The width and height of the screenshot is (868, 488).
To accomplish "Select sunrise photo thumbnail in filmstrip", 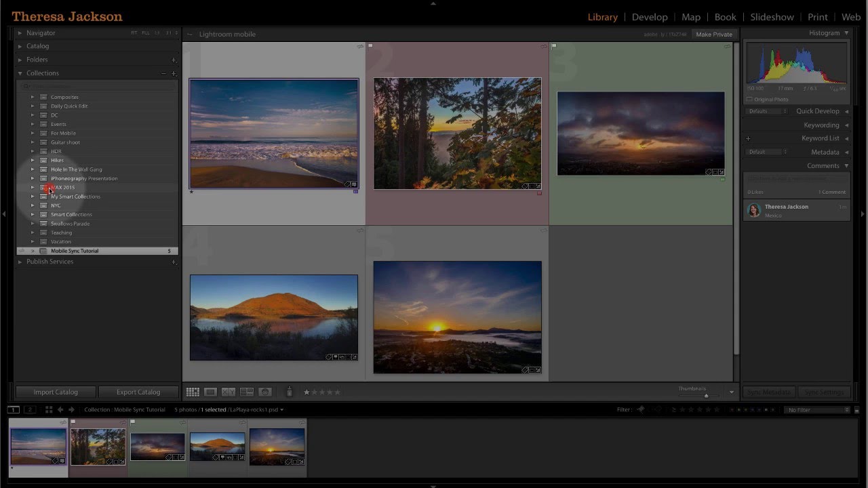I will click(x=277, y=447).
